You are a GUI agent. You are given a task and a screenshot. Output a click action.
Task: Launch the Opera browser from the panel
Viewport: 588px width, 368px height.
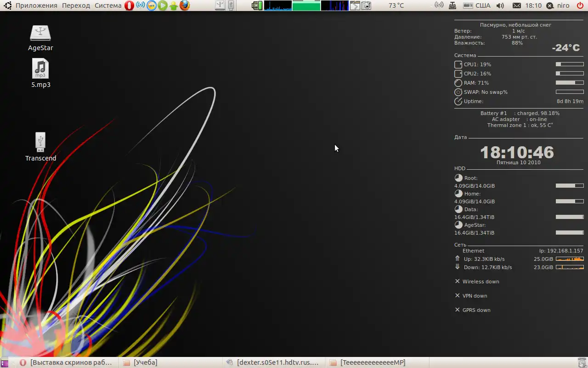(x=129, y=6)
